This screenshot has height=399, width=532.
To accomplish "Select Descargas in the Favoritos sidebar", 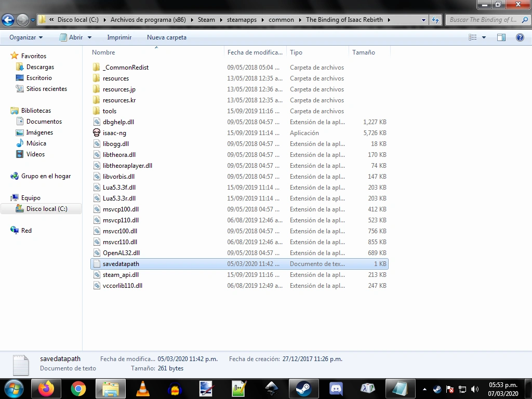I will pyautogui.click(x=40, y=67).
